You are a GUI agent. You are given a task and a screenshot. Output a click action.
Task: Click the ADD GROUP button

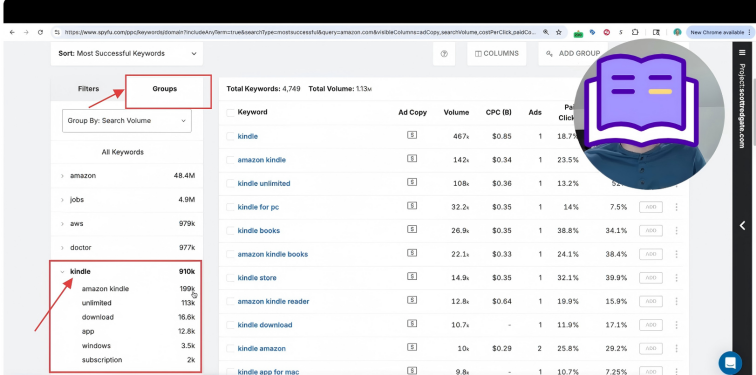pyautogui.click(x=573, y=54)
